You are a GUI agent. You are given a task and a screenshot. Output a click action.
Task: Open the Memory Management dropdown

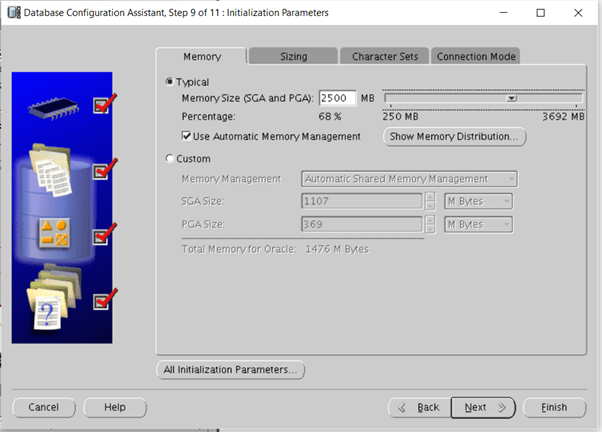[409, 179]
